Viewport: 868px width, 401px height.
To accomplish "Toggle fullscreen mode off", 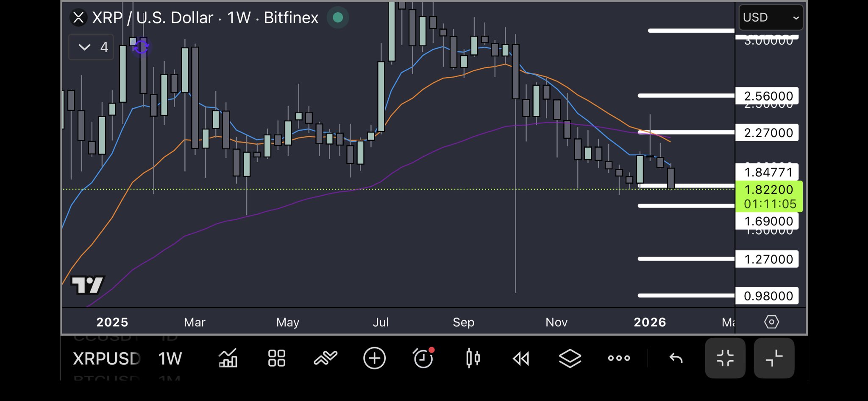I will click(x=725, y=359).
